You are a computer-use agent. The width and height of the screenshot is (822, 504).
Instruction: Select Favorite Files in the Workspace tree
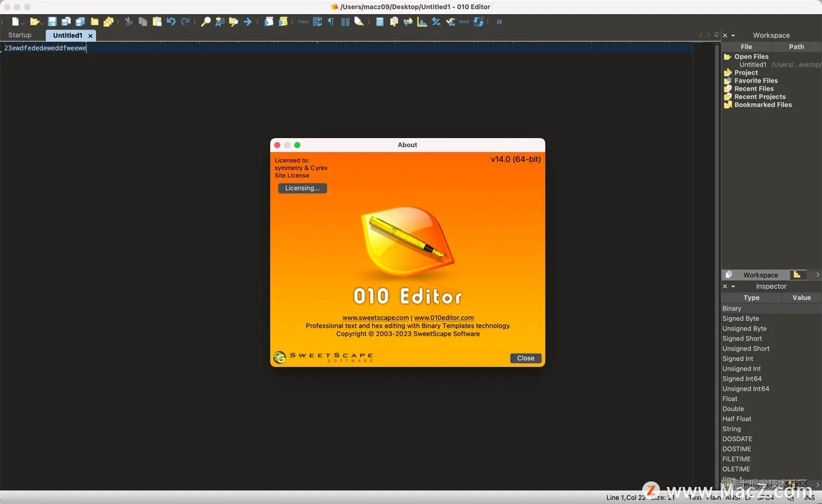coord(756,80)
